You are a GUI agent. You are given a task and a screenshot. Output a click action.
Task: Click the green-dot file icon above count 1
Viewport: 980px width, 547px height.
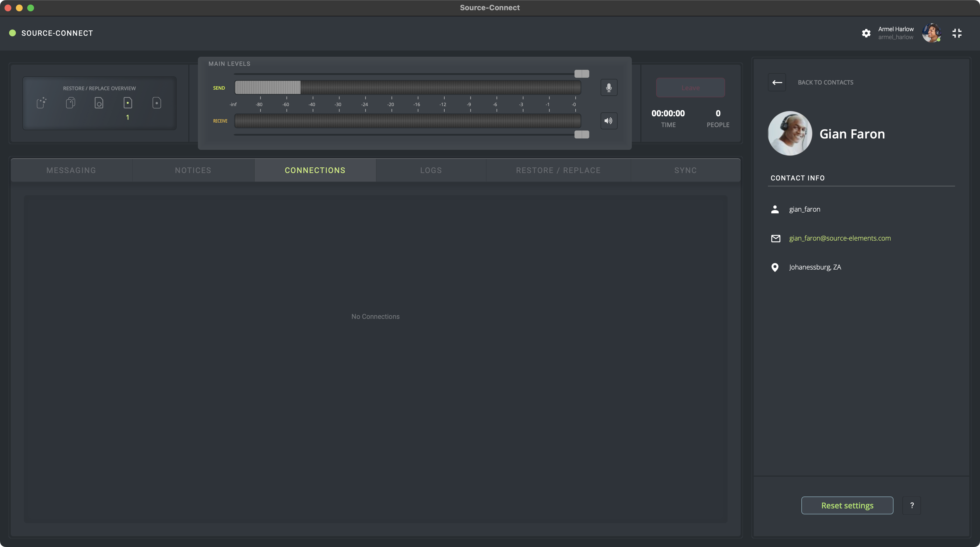coord(128,103)
